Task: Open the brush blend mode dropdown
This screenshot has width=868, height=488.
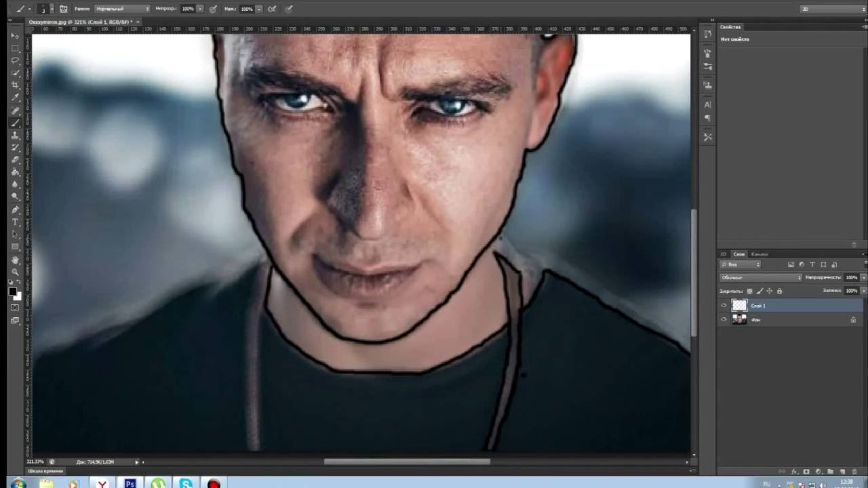Action: coord(122,9)
